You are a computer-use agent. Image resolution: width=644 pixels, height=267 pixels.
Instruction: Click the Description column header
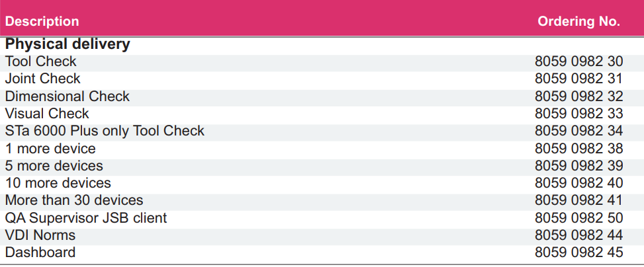[x=42, y=21]
